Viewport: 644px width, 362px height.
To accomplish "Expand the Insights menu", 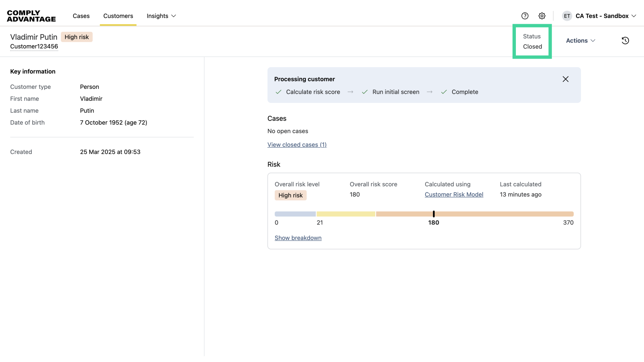I will (x=161, y=16).
